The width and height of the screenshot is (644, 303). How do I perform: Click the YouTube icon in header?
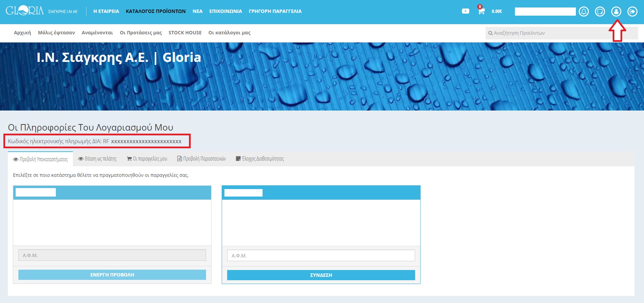[465, 11]
